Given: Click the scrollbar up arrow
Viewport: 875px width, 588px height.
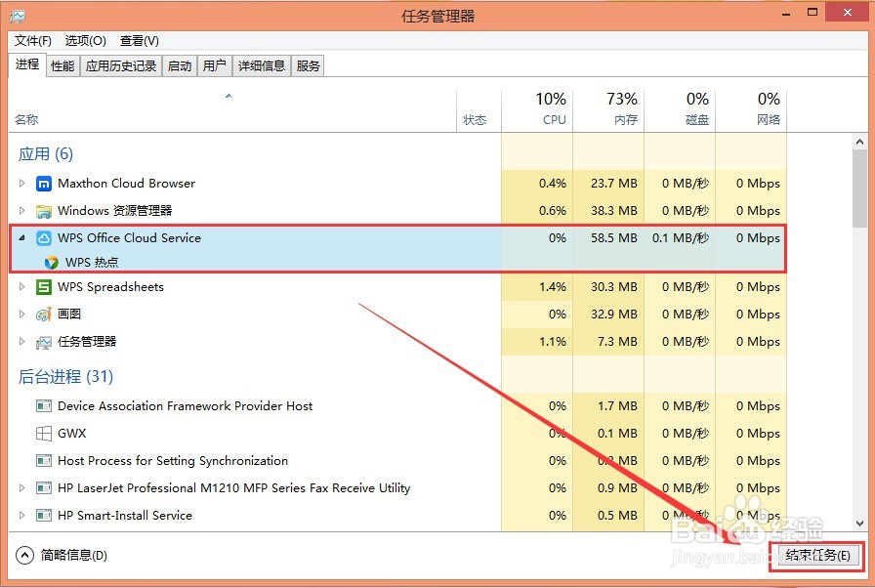Looking at the screenshot, I should pyautogui.click(x=859, y=142).
